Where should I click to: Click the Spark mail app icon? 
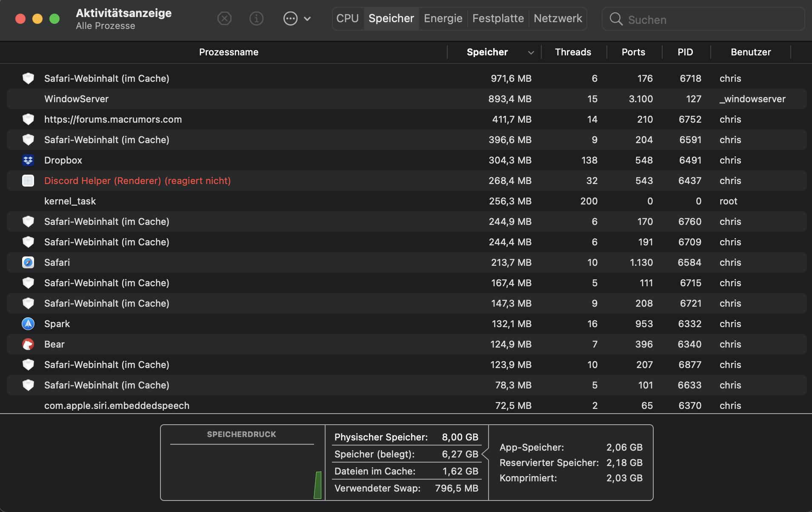28,324
